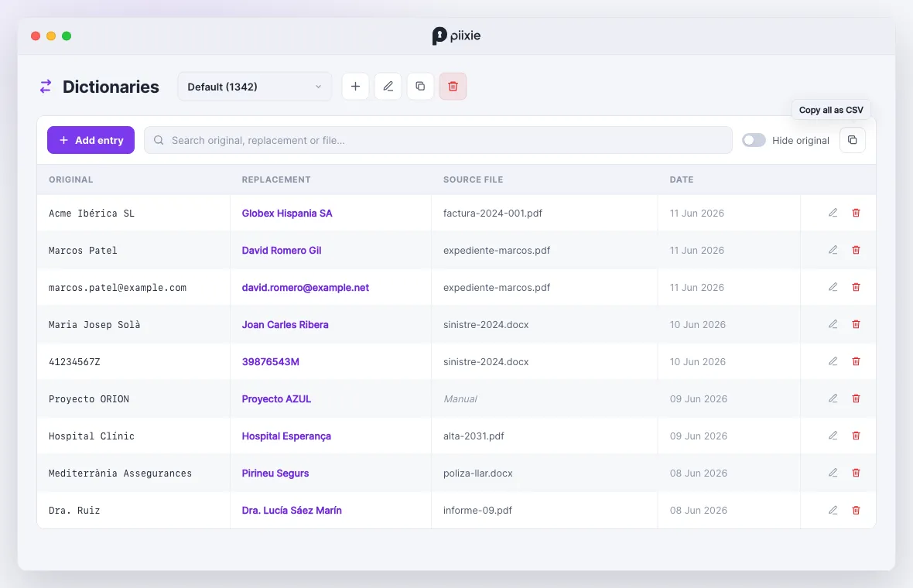The height and width of the screenshot is (588, 913).
Task: Open the Default (1342) dictionary dropdown
Action: click(255, 87)
